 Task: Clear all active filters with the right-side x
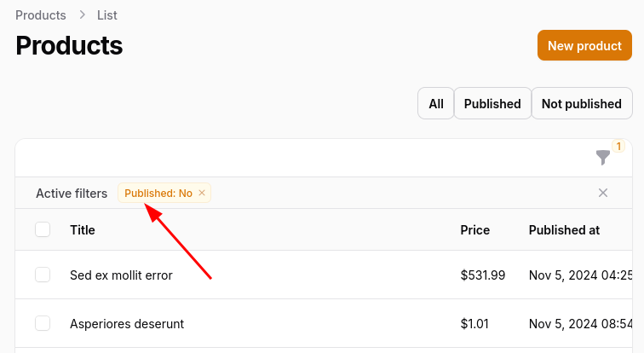click(603, 194)
